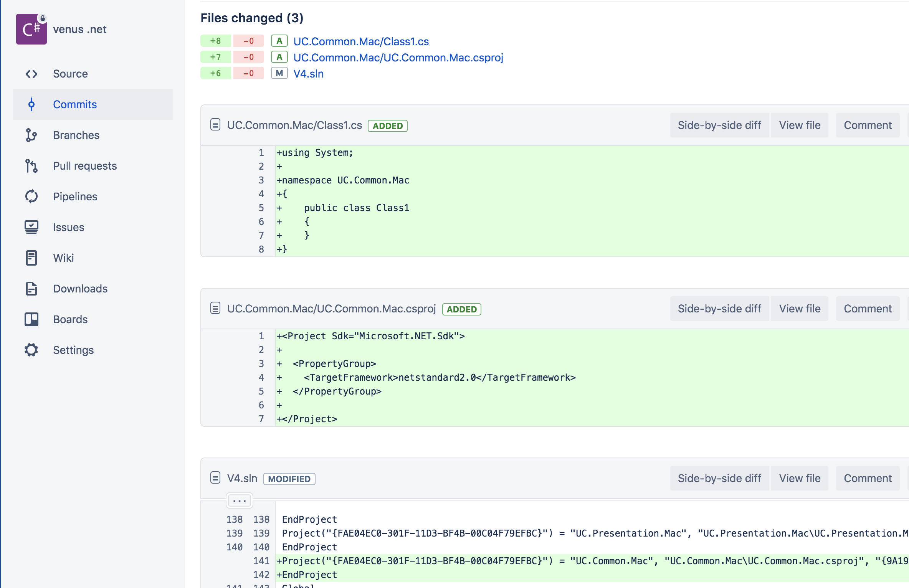Screen dimensions: 909x588
Task: Open Side-by-side diff for UC.Common.Mac.csproj
Action: pos(719,309)
